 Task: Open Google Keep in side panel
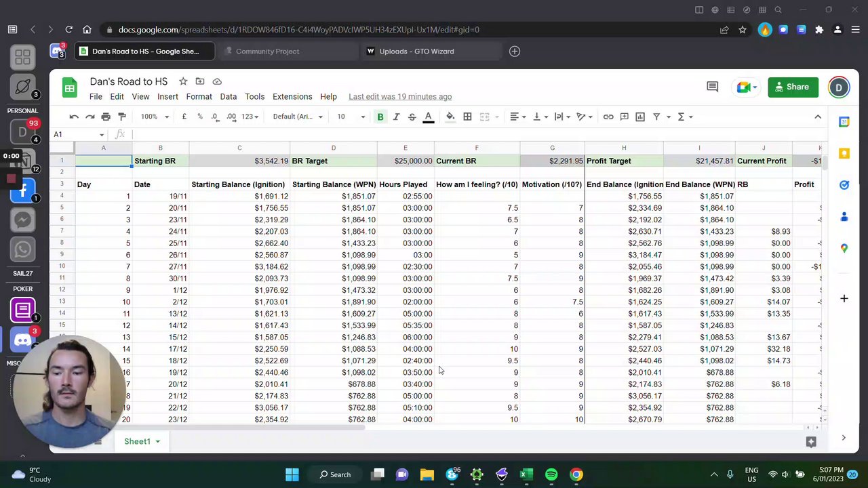point(844,153)
